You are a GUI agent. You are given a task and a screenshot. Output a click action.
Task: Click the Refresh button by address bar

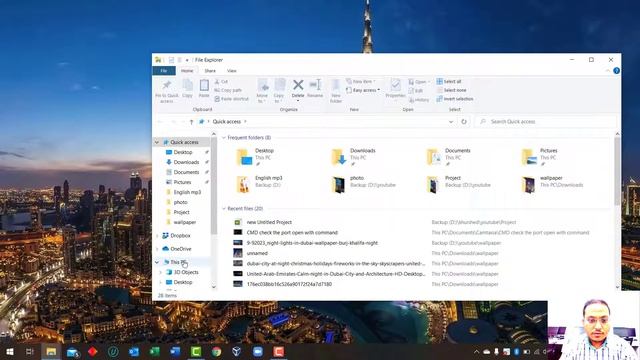click(464, 122)
